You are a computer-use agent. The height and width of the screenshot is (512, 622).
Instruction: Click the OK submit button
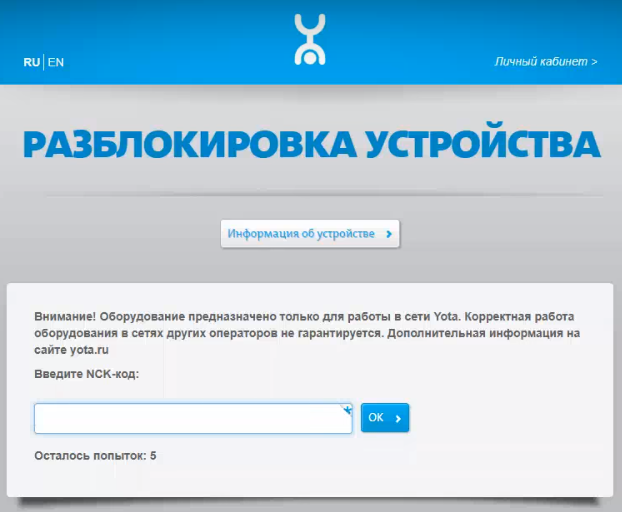[x=385, y=418]
